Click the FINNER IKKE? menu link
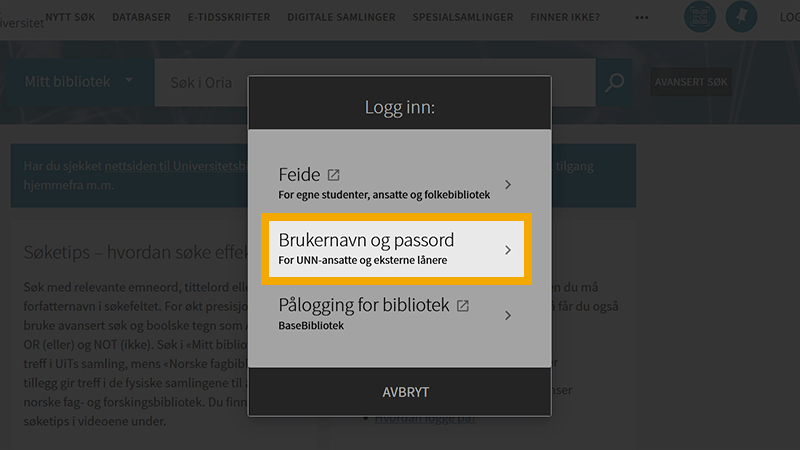The width and height of the screenshot is (800, 450). pyautogui.click(x=566, y=18)
